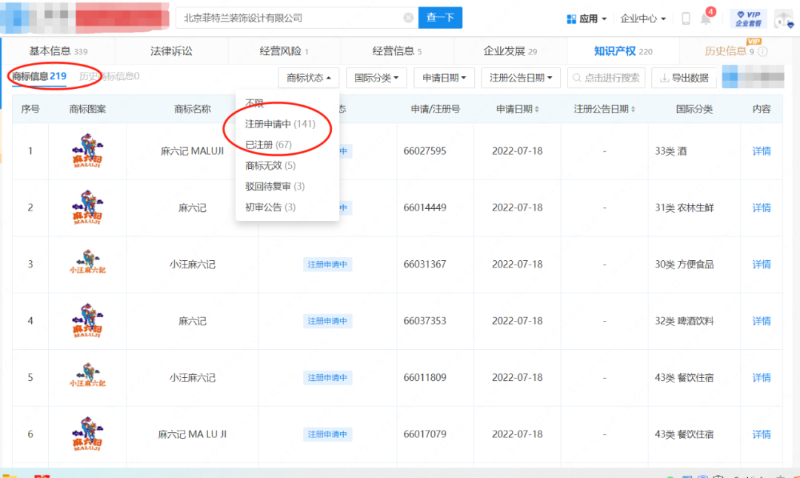Switch to the 经营信息 tab
Viewport: 800px width, 478px height.
(397, 51)
